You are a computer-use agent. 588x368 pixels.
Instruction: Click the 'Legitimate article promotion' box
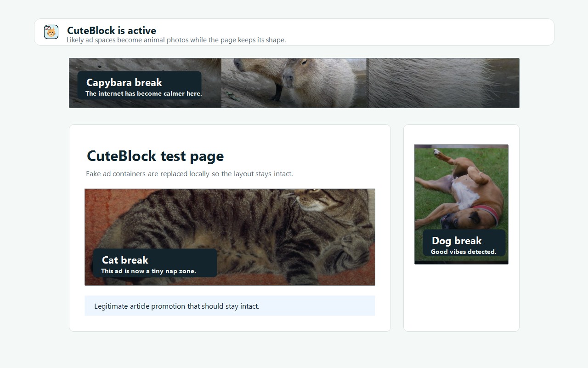click(230, 306)
